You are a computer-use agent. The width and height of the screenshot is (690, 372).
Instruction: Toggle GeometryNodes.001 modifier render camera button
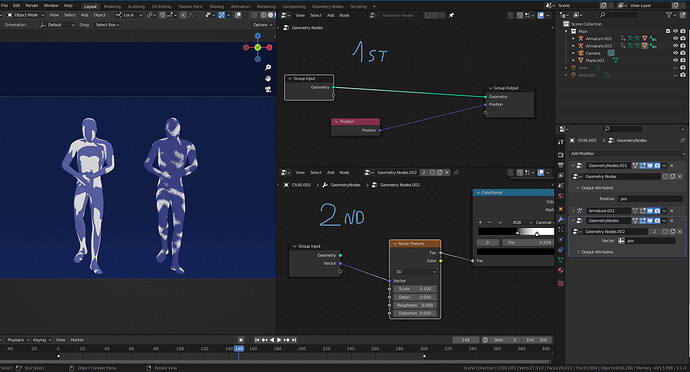[657, 166]
